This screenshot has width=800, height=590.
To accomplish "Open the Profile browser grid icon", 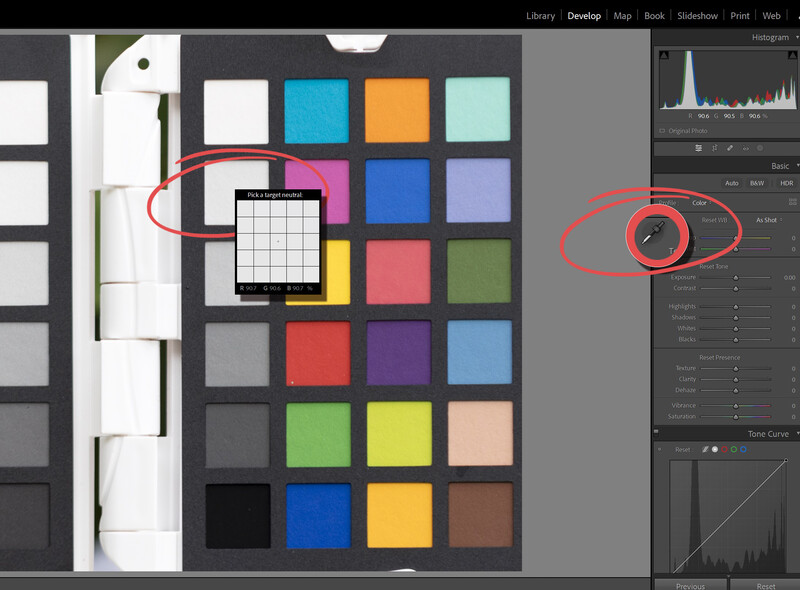I will (792, 202).
